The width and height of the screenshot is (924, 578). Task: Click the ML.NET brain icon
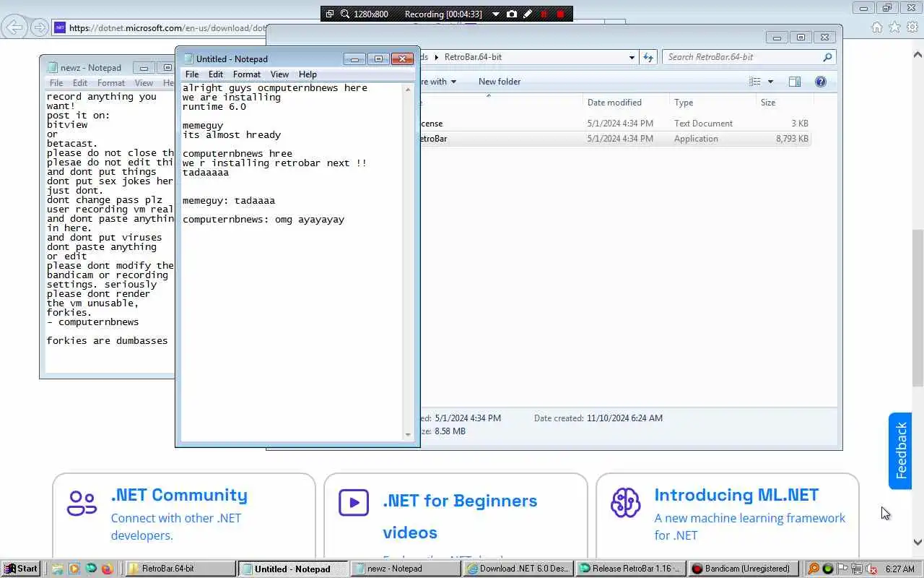pos(625,503)
